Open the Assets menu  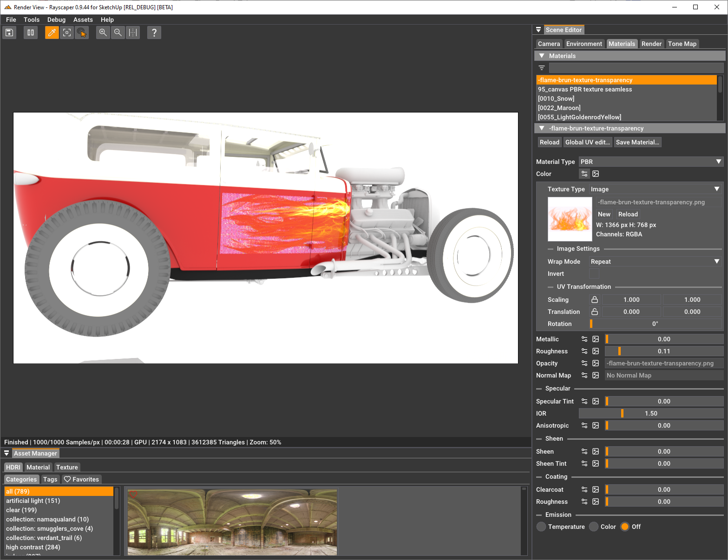tap(83, 20)
